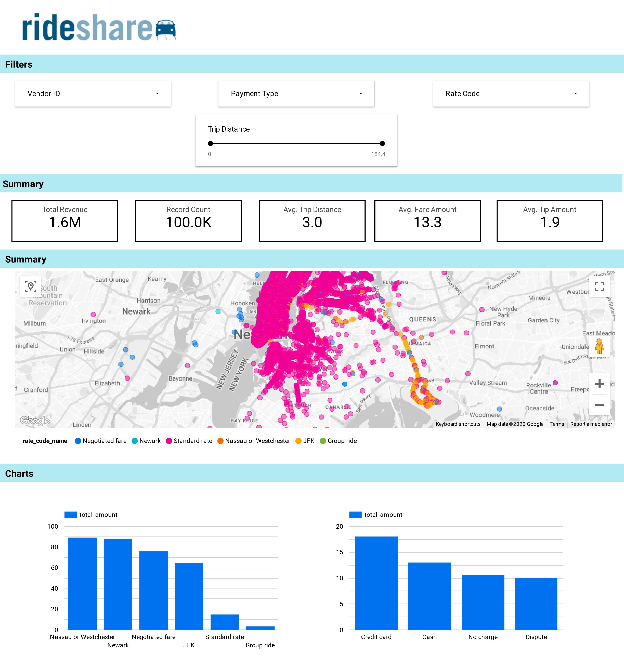Expand the Payment Type dropdown

click(x=296, y=93)
